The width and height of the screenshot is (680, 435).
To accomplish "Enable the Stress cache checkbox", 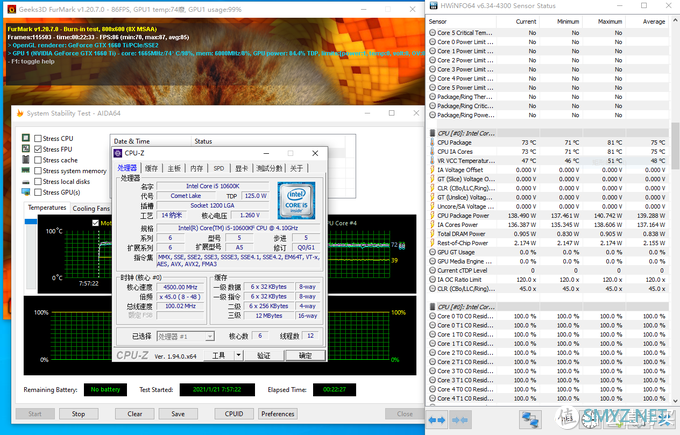I will pos(38,160).
